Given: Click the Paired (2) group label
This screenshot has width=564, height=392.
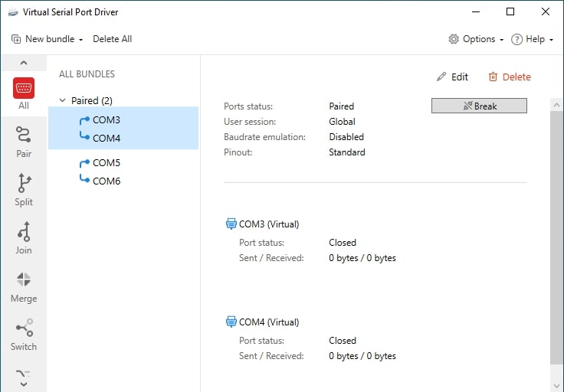Looking at the screenshot, I should click(x=92, y=100).
